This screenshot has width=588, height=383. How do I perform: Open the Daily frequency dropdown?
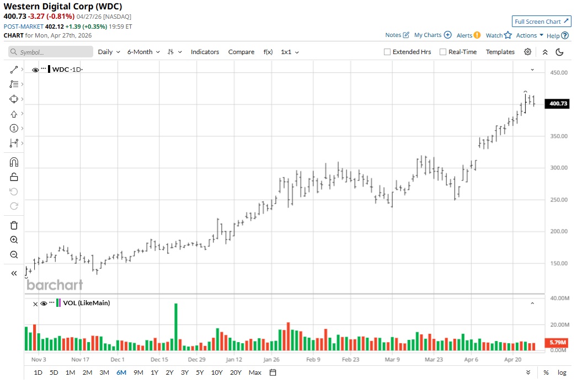[109, 52]
